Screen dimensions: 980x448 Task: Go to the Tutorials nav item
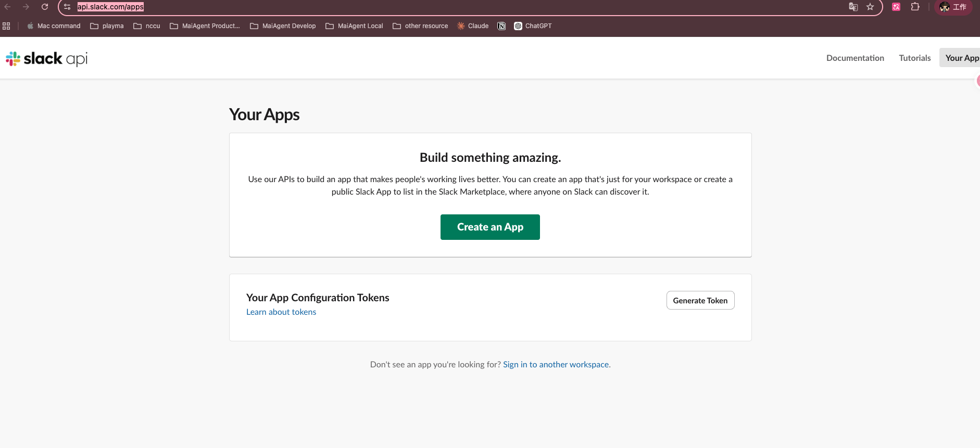[914, 58]
